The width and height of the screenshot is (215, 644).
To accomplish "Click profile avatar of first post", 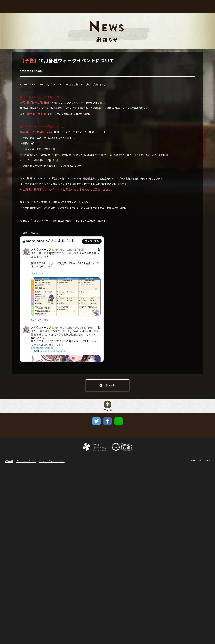I will (26, 251).
